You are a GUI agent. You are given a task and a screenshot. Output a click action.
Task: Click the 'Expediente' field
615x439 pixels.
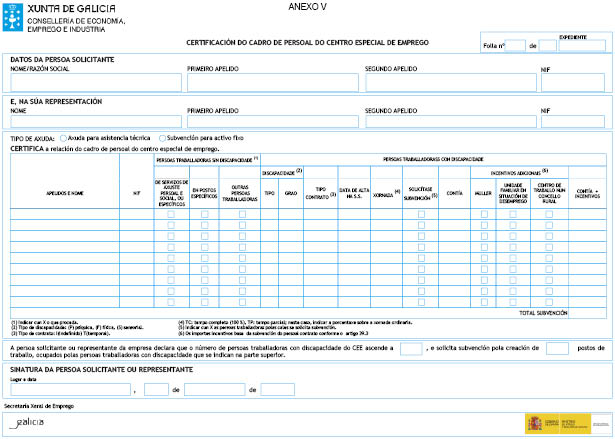click(582, 46)
